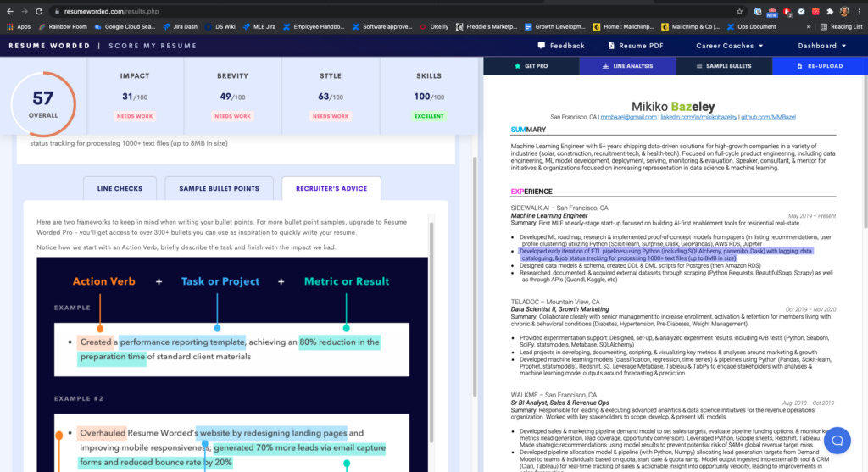Open the OReilly bookmark
868x472 pixels.
click(x=434, y=26)
